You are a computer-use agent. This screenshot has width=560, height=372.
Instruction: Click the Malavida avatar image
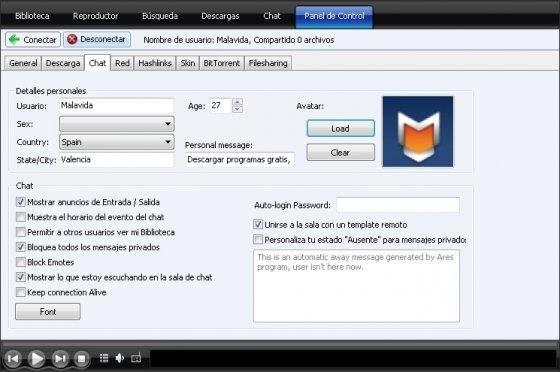pyautogui.click(x=418, y=131)
